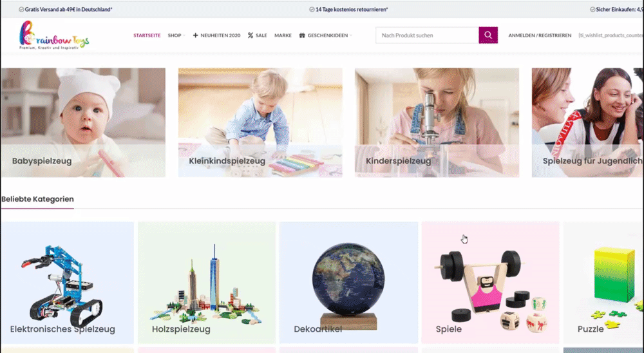Open the Marke menu item
Viewport: 644px width, 353px height.
[283, 35]
